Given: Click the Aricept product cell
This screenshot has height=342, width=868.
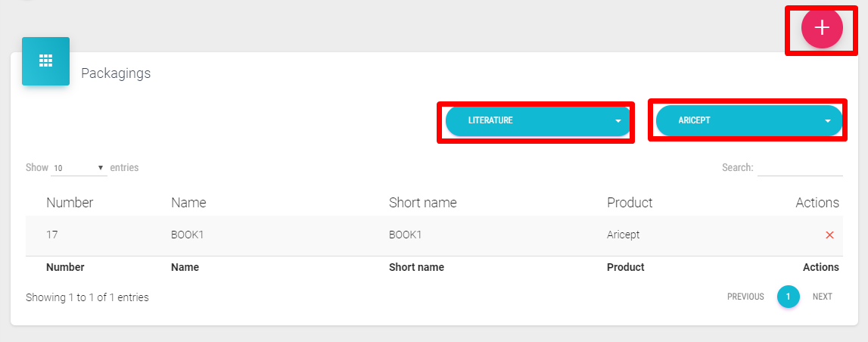Looking at the screenshot, I should [x=623, y=235].
